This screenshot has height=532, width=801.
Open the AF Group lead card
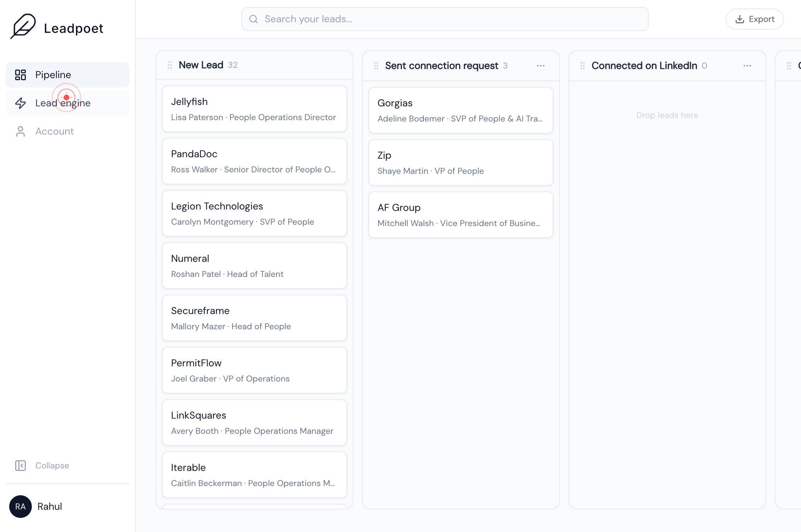click(461, 215)
